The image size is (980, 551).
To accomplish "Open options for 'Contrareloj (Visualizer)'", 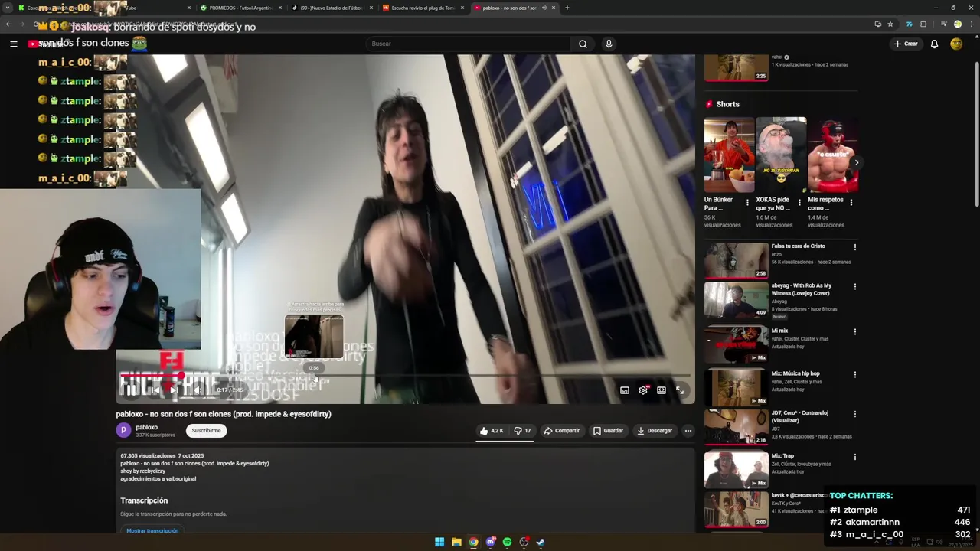I will 854,414.
